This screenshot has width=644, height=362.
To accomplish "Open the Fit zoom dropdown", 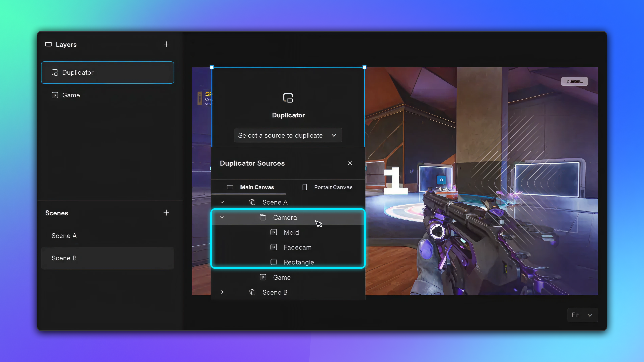I will tap(582, 315).
